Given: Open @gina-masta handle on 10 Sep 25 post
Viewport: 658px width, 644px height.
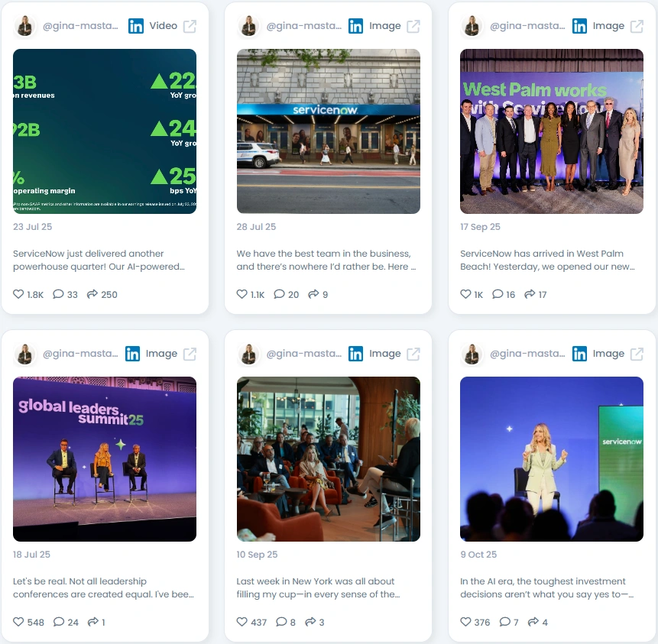Looking at the screenshot, I should coord(304,354).
